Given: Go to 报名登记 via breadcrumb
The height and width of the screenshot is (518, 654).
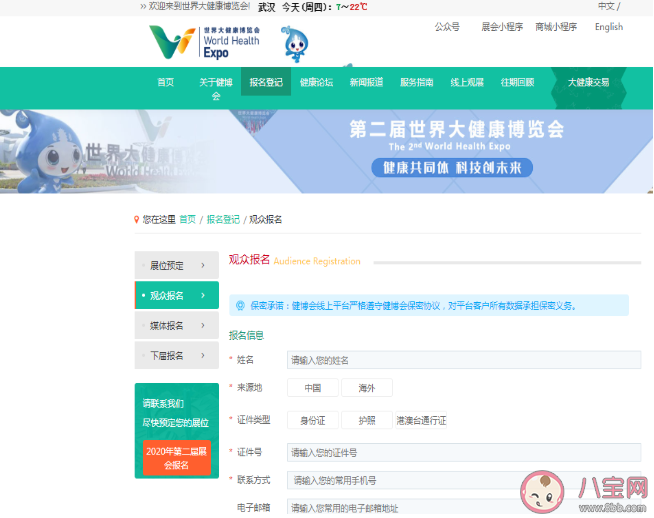Looking at the screenshot, I should tap(223, 219).
